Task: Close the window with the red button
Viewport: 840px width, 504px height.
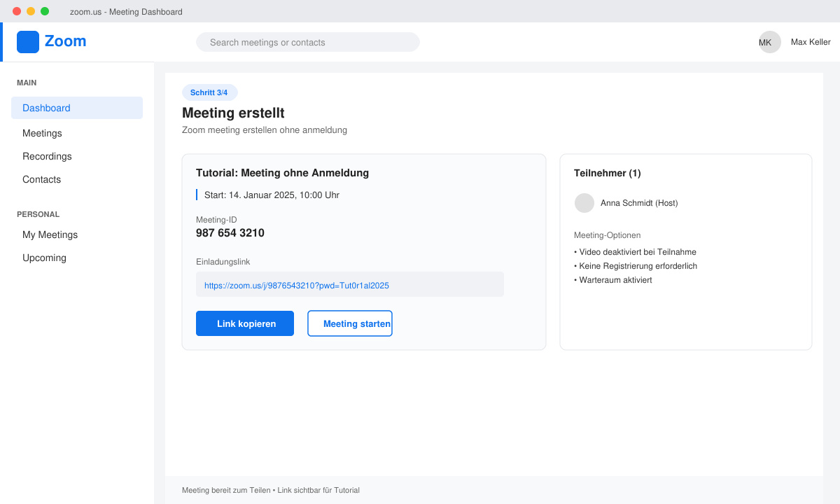Action: [17, 11]
